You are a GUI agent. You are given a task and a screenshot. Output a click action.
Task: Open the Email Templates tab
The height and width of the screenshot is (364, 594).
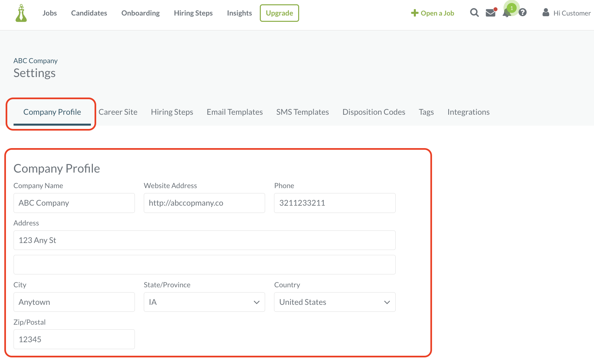tap(235, 112)
